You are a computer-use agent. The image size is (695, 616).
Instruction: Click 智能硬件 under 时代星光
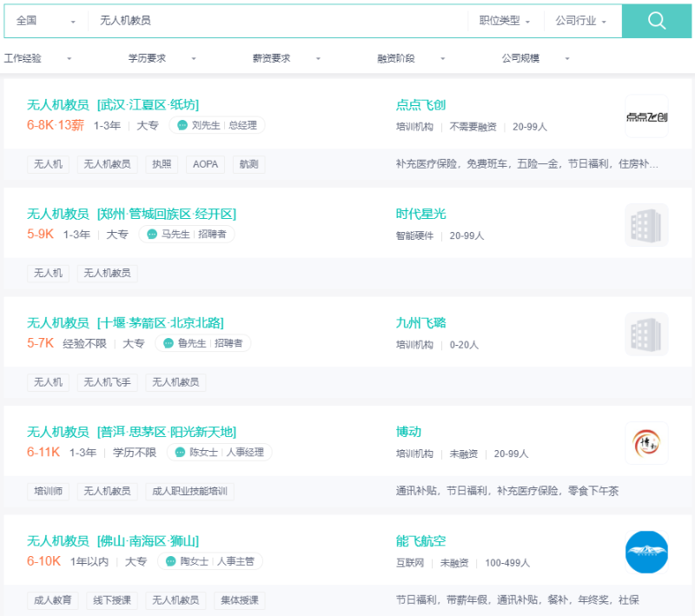click(414, 235)
